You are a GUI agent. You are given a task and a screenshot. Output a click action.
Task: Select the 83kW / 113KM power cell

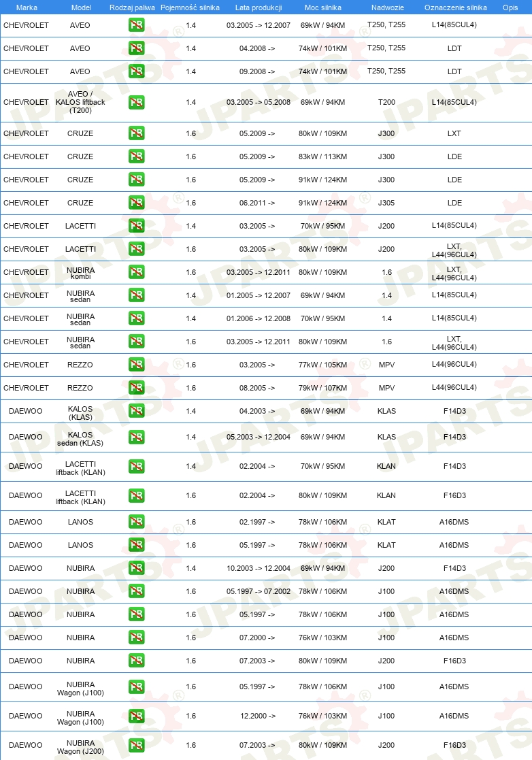(x=322, y=156)
